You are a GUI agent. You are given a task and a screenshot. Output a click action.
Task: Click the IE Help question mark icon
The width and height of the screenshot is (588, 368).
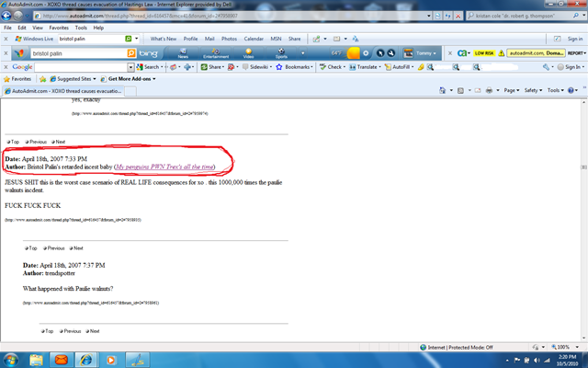click(571, 90)
